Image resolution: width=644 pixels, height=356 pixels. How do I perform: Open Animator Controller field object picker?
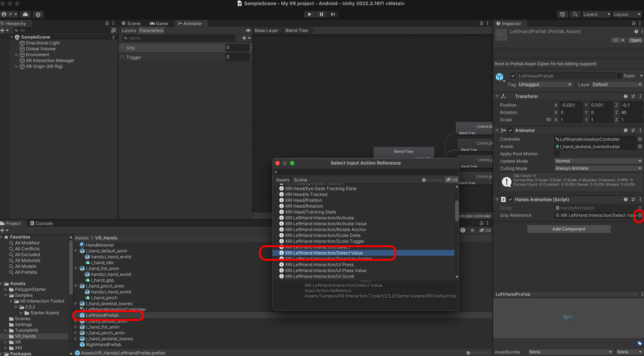click(x=640, y=139)
